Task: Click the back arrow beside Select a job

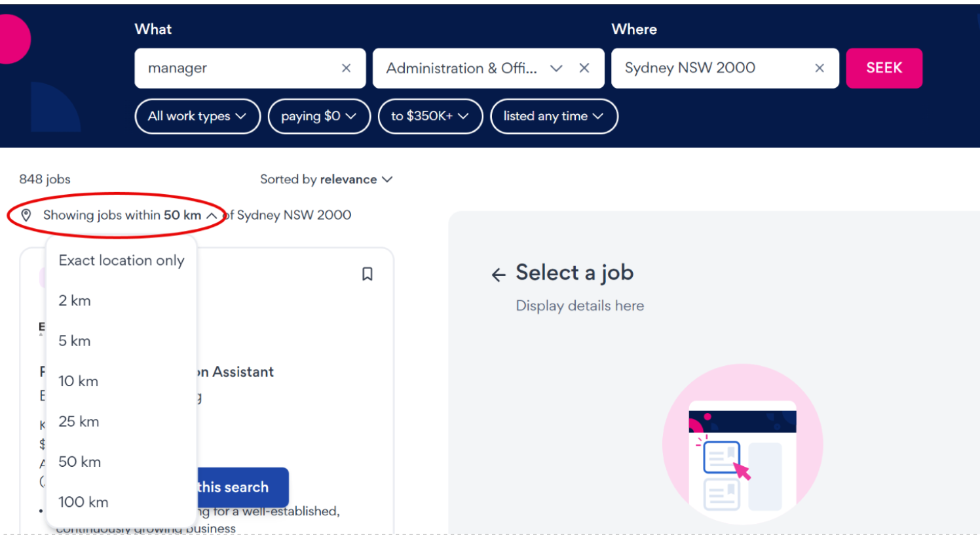Action: (499, 275)
